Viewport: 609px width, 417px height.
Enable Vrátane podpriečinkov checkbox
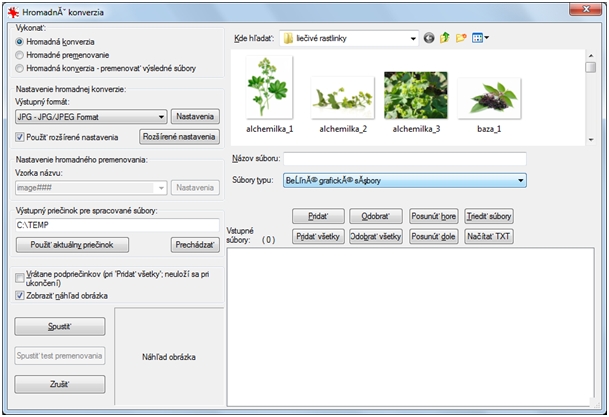pos(19,278)
